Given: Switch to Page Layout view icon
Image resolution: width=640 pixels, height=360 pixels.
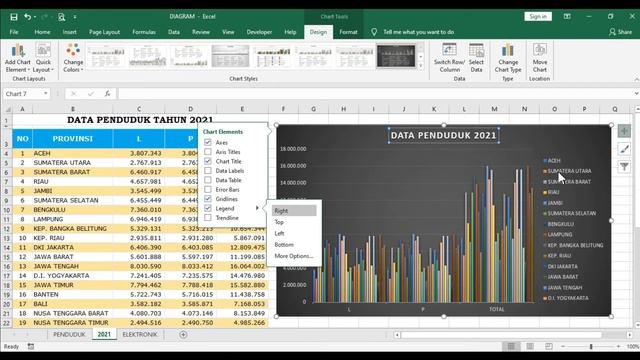Looking at the screenshot, I should coord(530,347).
